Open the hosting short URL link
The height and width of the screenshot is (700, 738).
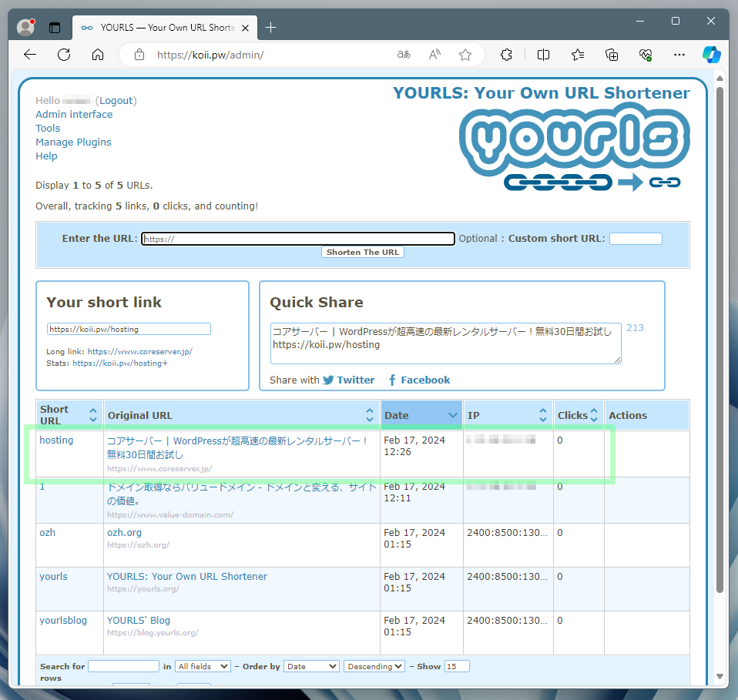click(56, 440)
